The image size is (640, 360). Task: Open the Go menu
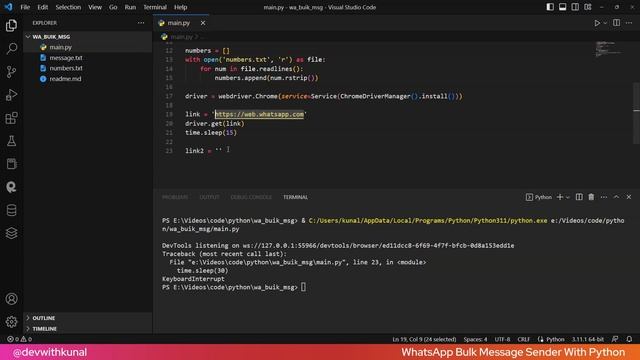click(x=113, y=7)
